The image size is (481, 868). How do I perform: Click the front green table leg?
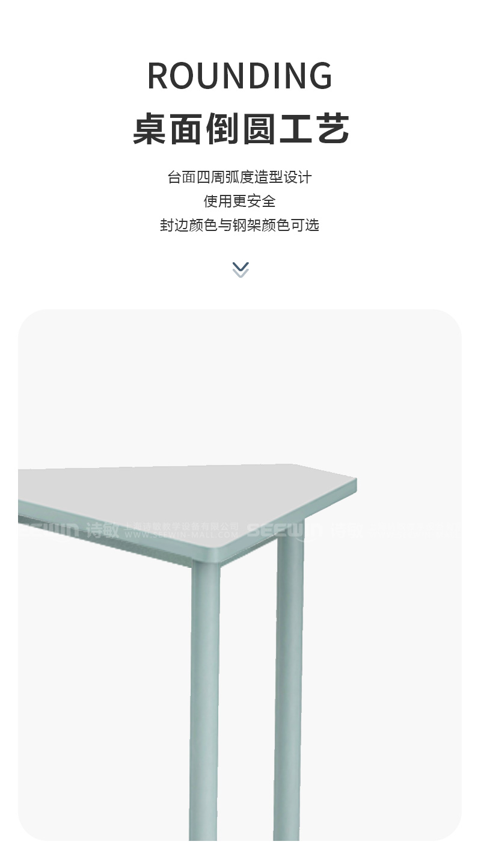pyautogui.click(x=205, y=701)
